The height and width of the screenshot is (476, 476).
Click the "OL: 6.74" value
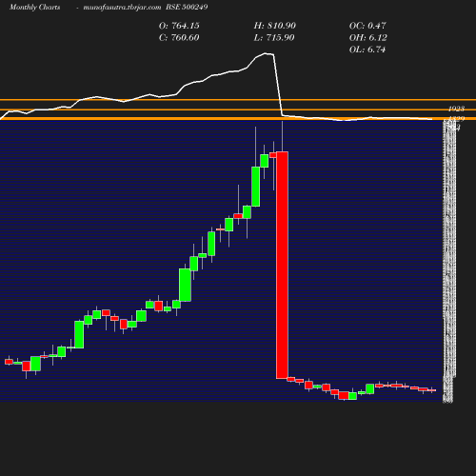click(367, 50)
